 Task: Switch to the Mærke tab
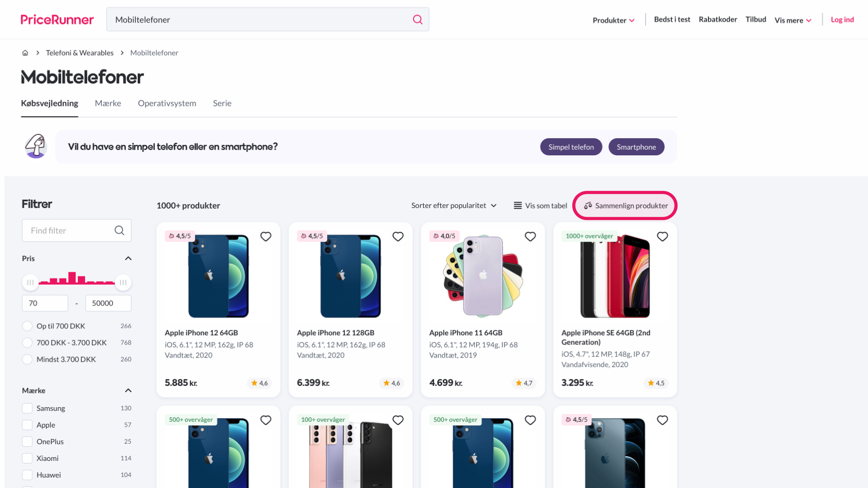[108, 103]
